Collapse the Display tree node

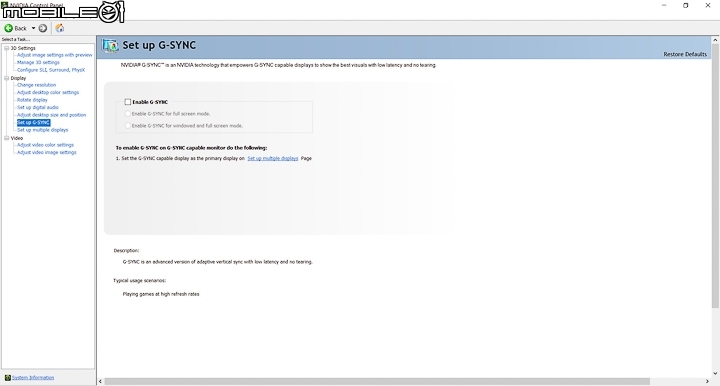tap(6, 78)
